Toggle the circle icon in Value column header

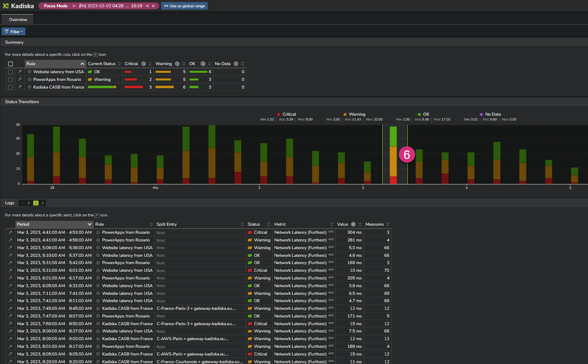[x=353, y=224]
